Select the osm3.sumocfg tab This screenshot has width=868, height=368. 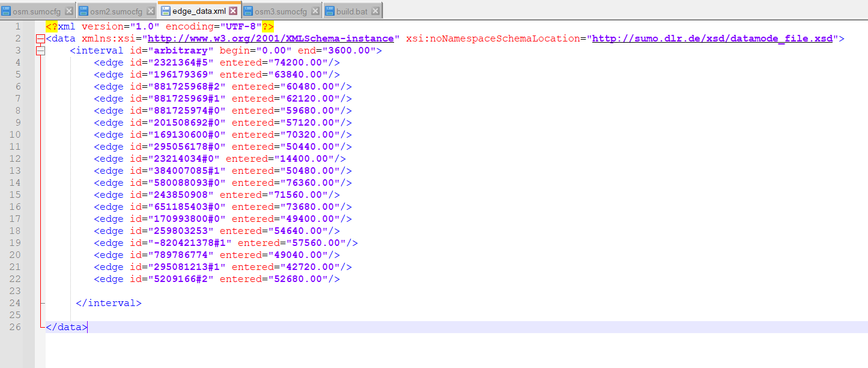click(x=281, y=11)
